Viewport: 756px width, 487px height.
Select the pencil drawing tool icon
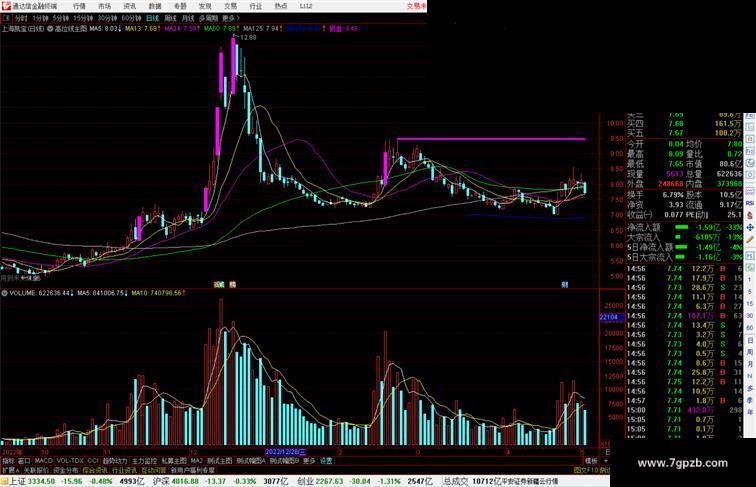750,240
